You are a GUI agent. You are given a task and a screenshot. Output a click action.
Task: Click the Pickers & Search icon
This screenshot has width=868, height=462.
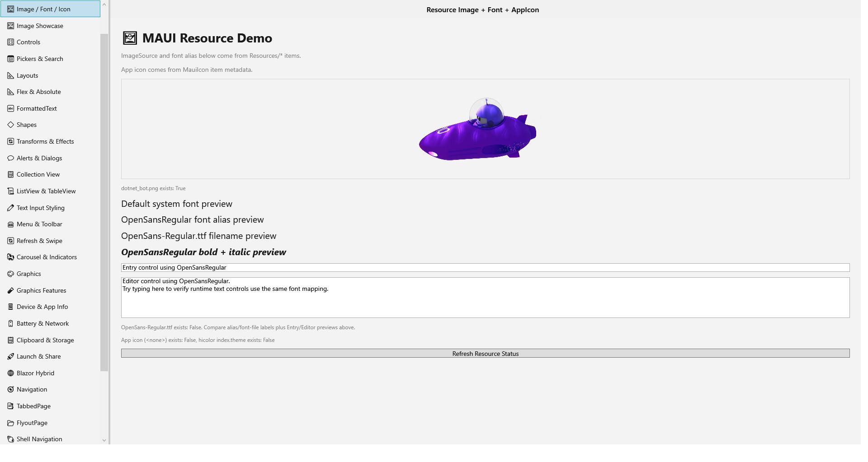pyautogui.click(x=10, y=59)
